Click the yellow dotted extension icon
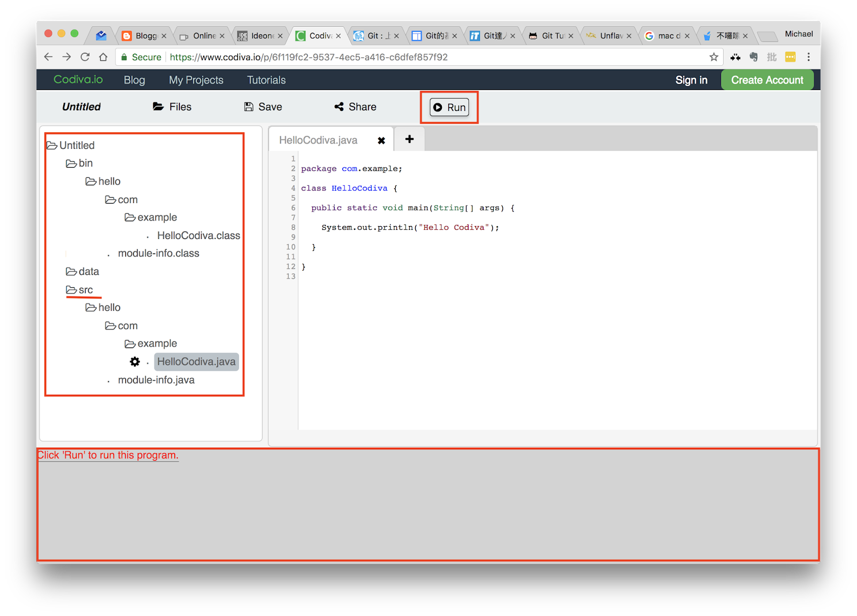 (x=790, y=57)
